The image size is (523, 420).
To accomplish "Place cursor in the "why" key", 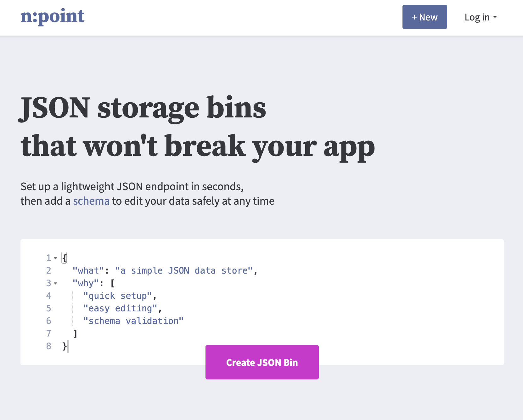I will pyautogui.click(x=86, y=283).
